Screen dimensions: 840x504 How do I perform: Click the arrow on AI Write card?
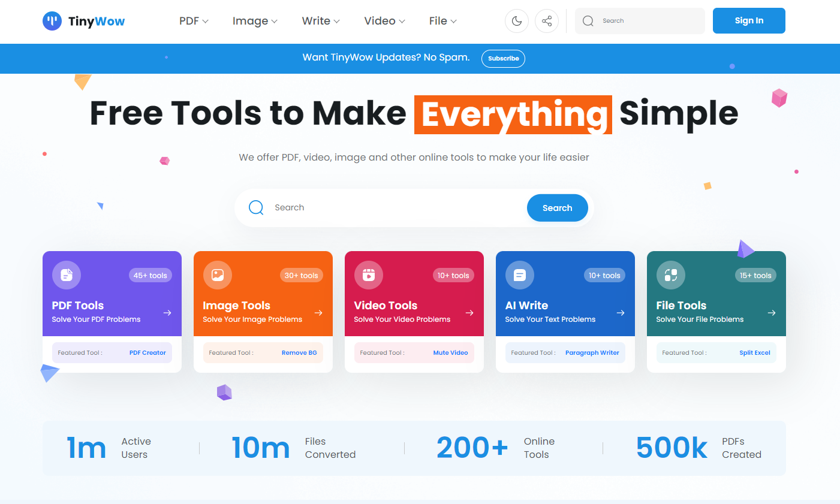621,313
